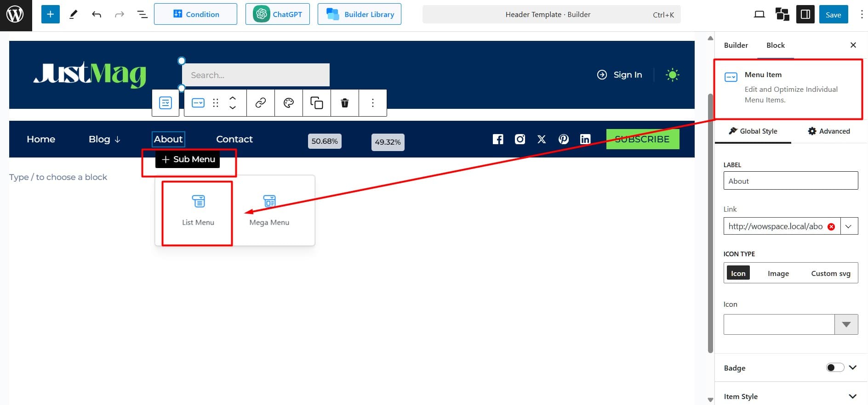The height and width of the screenshot is (405, 868).
Task: Click the 49.32% column width badge
Action: [x=388, y=142]
